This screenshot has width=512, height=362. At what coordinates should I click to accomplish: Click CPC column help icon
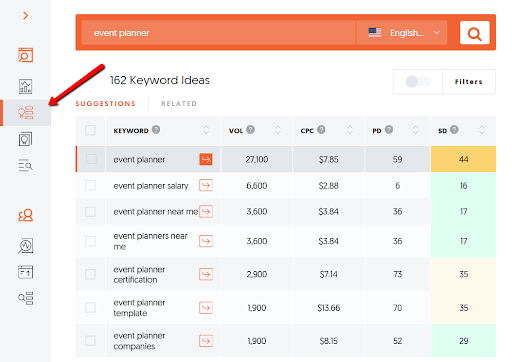(321, 129)
